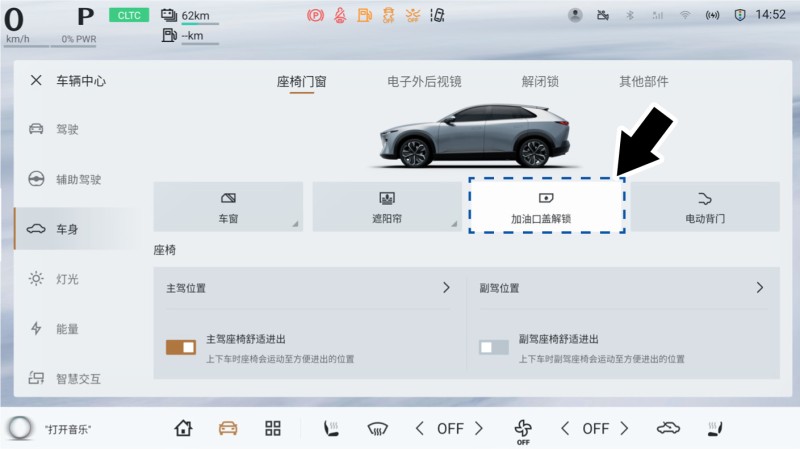Image resolution: width=800 pixels, height=449 pixels.
Task: Open the 遮阳帘 control
Action: point(387,207)
